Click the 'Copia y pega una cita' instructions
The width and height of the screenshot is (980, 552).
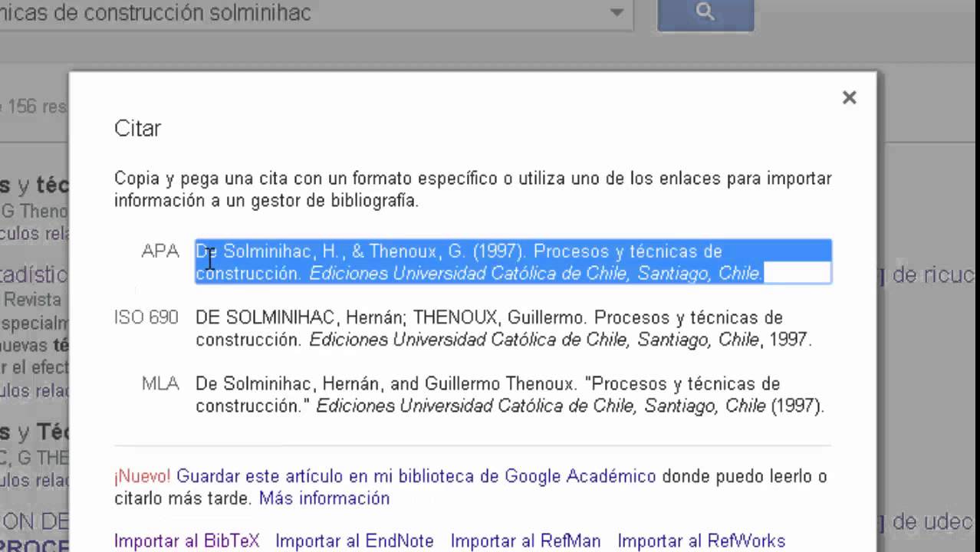pyautogui.click(x=472, y=189)
